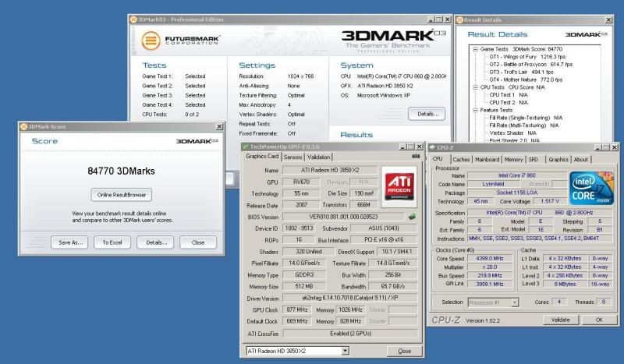Switch to the Graphics tab in CPU-Z

pyautogui.click(x=558, y=160)
